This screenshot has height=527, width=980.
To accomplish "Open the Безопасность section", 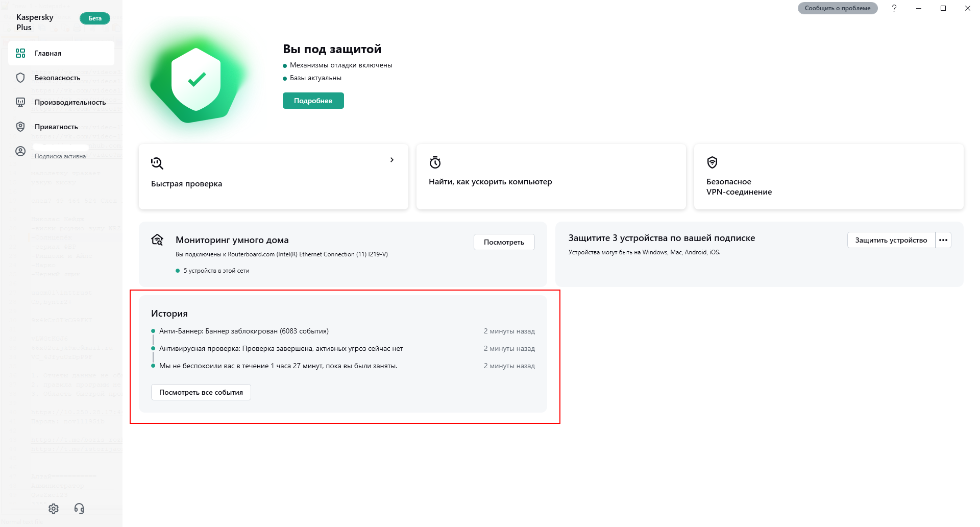I will 61,78.
